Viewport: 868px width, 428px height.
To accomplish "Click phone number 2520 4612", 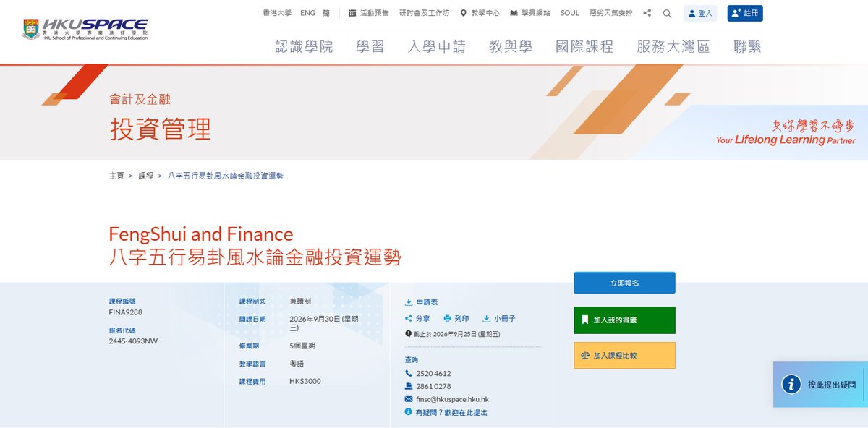I will tap(433, 373).
